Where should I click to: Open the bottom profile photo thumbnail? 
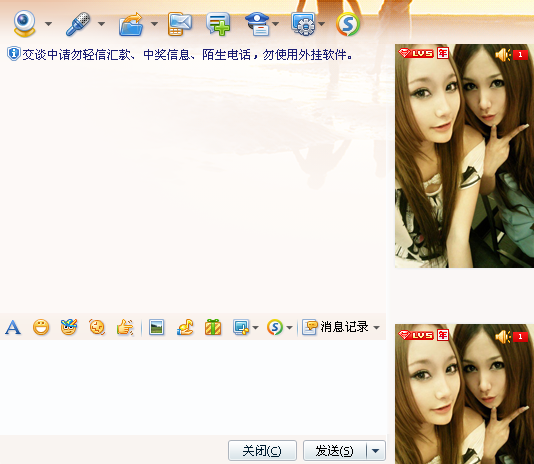pos(464,394)
